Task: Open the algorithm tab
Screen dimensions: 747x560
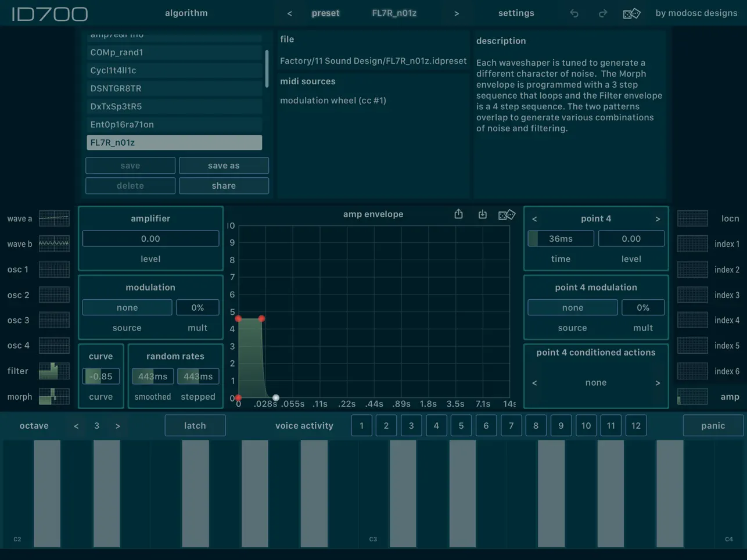Action: click(x=186, y=13)
